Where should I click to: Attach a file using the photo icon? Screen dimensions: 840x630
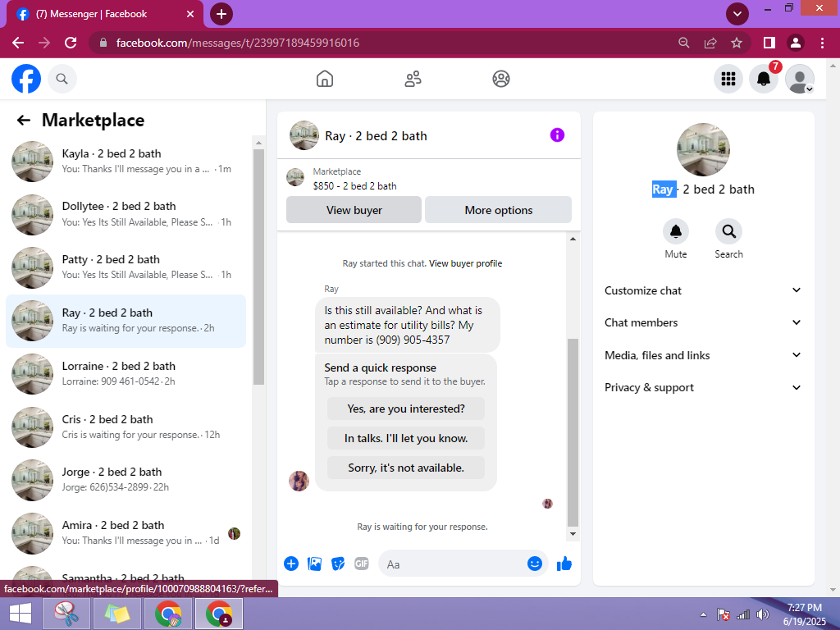tap(314, 564)
